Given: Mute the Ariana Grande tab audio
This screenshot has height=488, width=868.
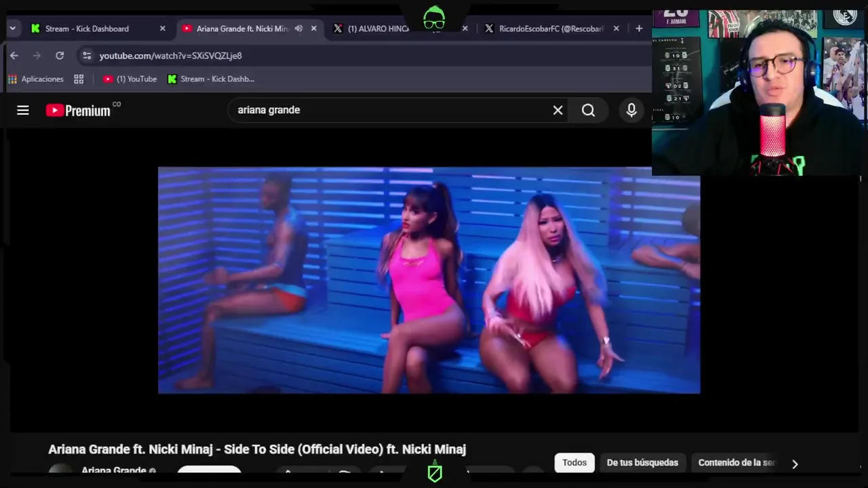Looking at the screenshot, I should pyautogui.click(x=298, y=28).
